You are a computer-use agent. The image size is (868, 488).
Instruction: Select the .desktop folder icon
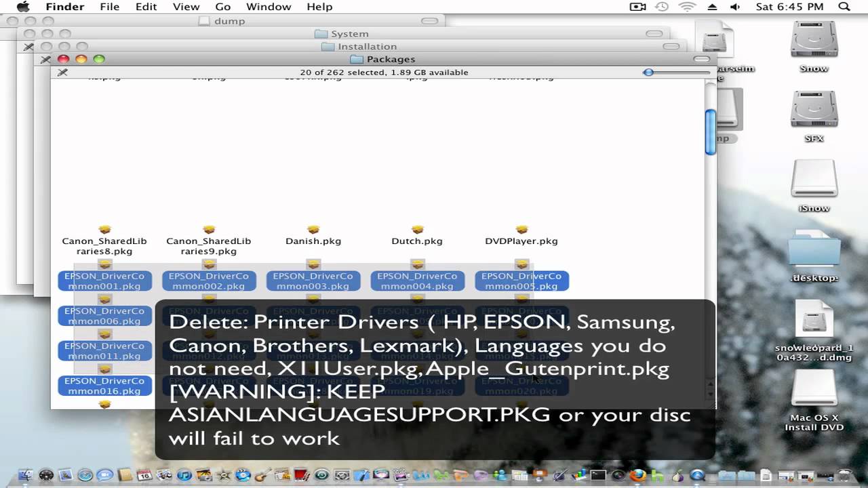point(814,249)
